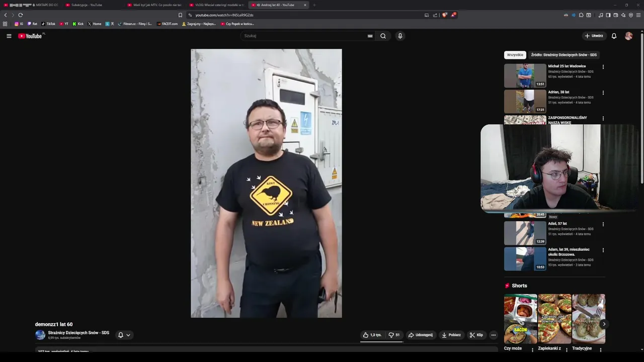Open more actions three-dot menu below video
This screenshot has height=362, width=644.
click(x=494, y=335)
